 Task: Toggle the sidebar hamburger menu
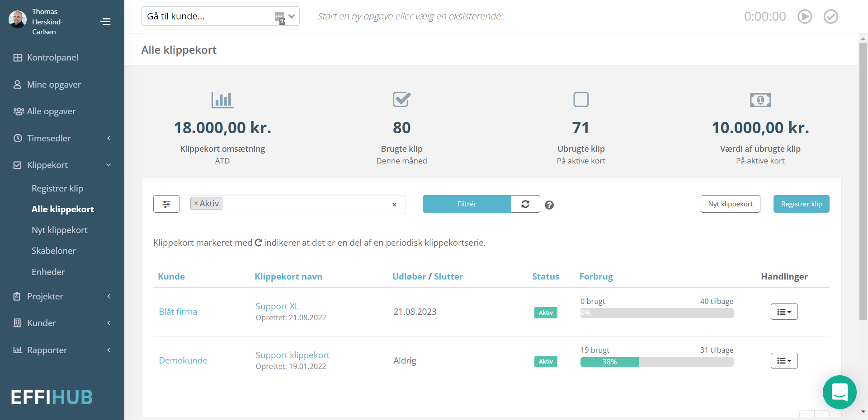click(105, 22)
